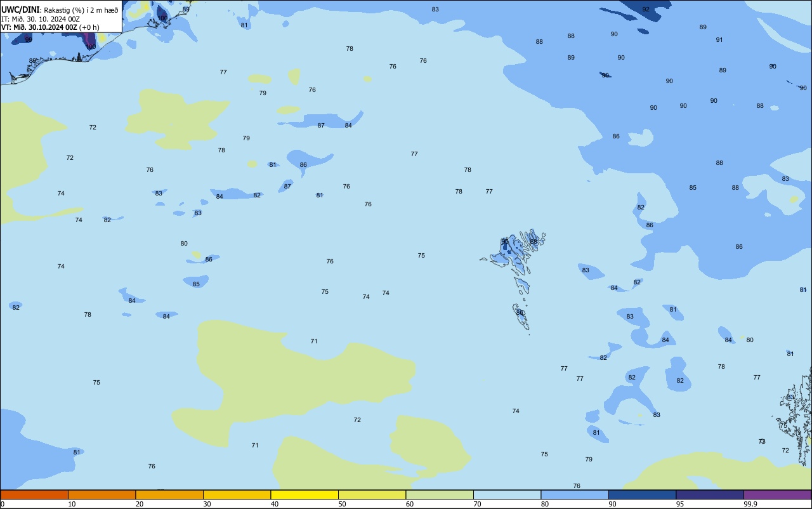Select the 40–50 bright yellow legend segment
The width and height of the screenshot is (812, 509).
pos(304,494)
